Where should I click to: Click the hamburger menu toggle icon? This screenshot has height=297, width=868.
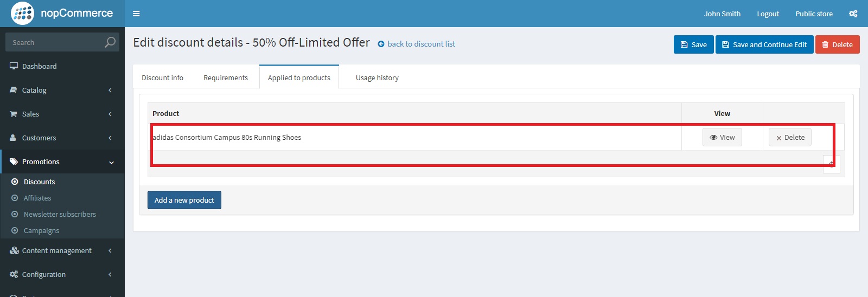coord(136,14)
